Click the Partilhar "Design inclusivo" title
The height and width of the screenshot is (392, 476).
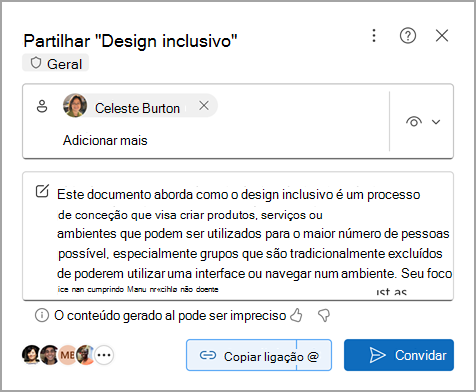click(130, 41)
